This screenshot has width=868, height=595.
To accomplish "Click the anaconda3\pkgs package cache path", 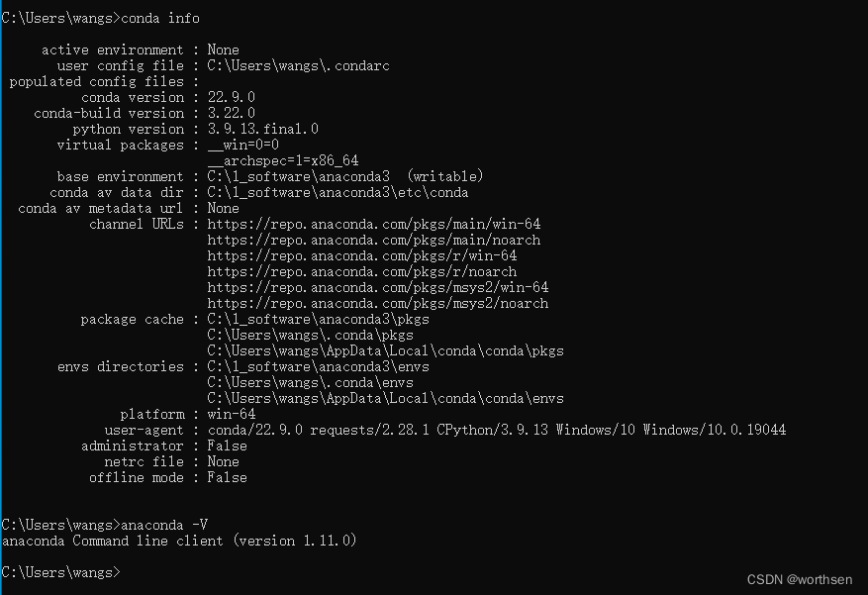I will [x=318, y=320].
